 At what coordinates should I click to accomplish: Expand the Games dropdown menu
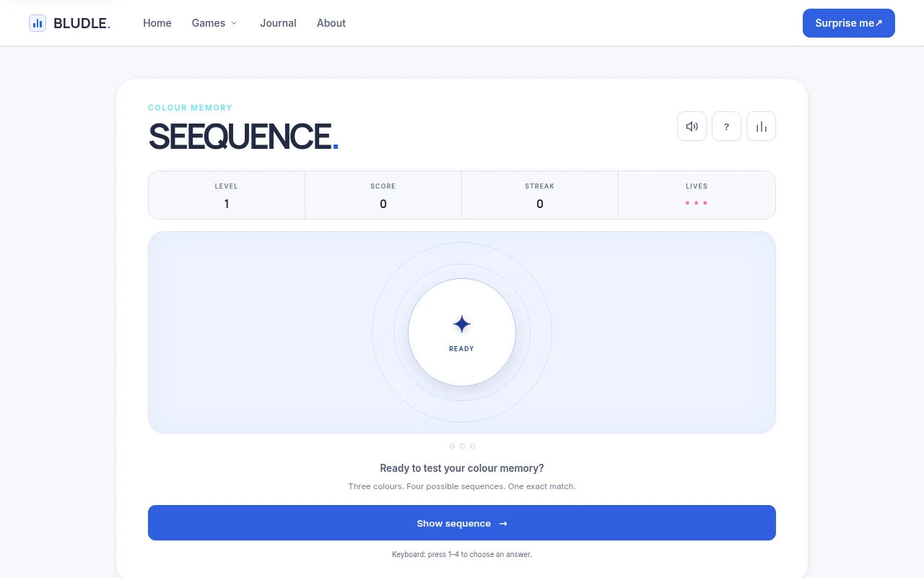pyautogui.click(x=214, y=23)
